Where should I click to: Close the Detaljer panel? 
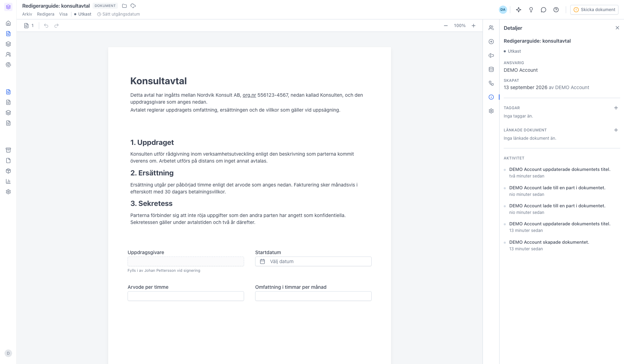point(617,28)
